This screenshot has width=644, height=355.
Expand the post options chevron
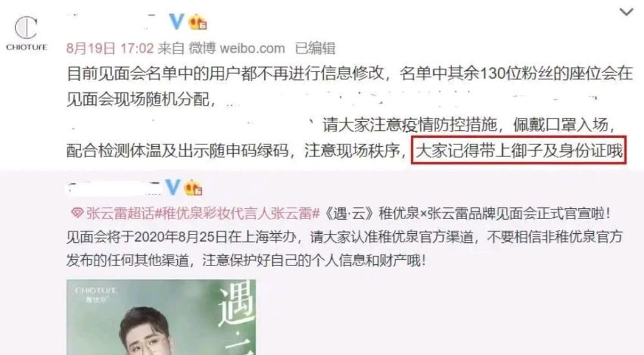point(627,12)
